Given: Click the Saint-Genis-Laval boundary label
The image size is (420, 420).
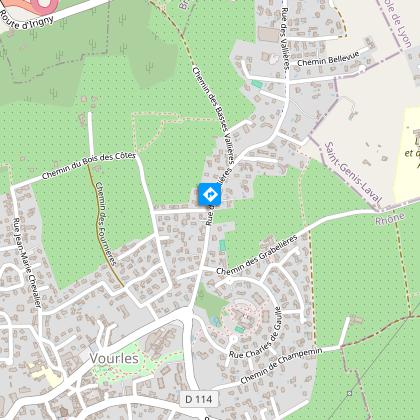Looking at the screenshot, I should click(x=353, y=172).
